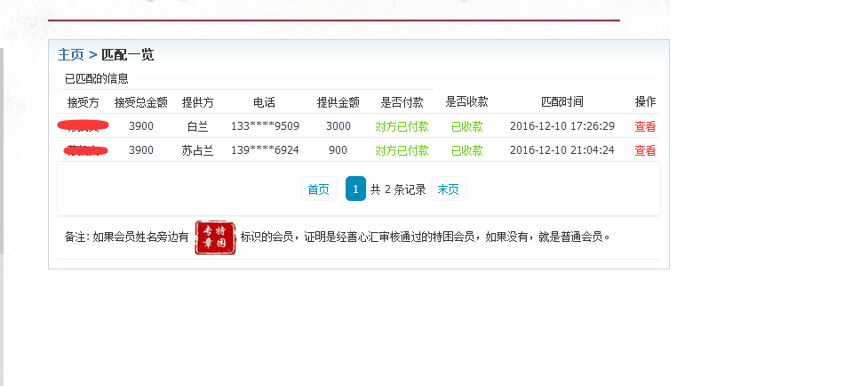868x386 pixels.
Task: Click the provider name 苏占兰
Action: click(x=197, y=150)
